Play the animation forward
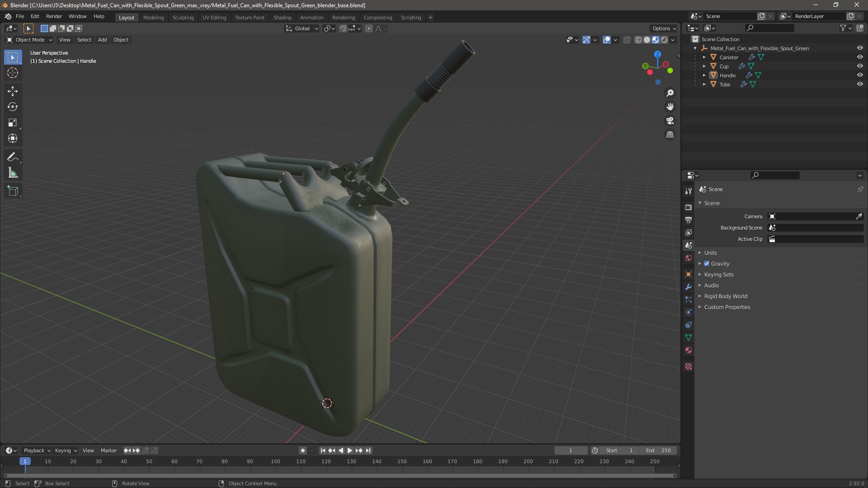 (x=349, y=450)
